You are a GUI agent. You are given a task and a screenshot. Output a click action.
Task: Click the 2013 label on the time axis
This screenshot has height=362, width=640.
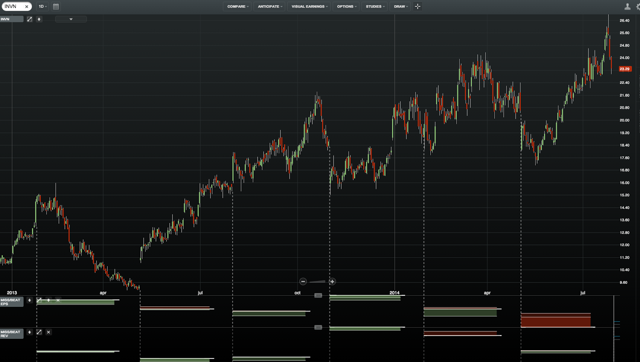pos(12,293)
